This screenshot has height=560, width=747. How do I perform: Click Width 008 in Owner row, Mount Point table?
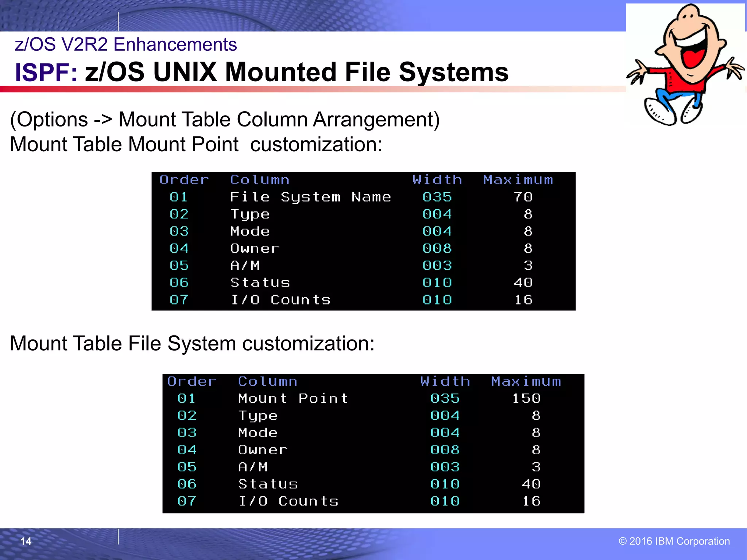[x=445, y=450]
